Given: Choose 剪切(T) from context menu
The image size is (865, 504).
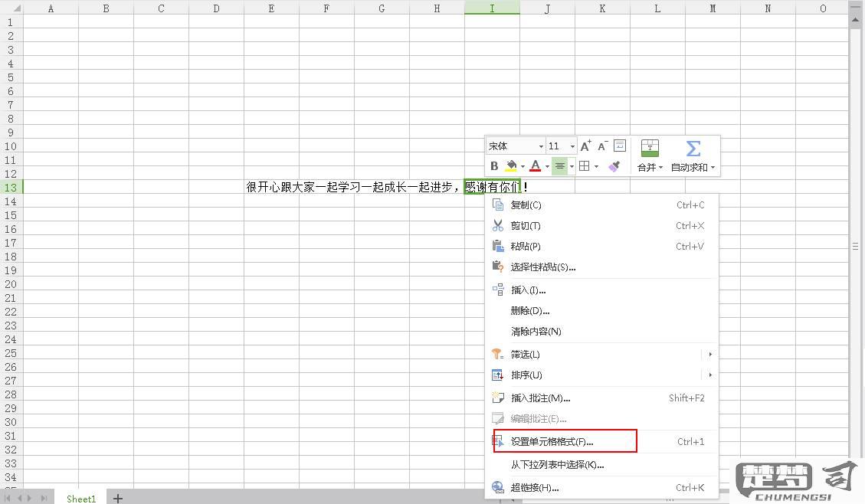Looking at the screenshot, I should 601,225.
